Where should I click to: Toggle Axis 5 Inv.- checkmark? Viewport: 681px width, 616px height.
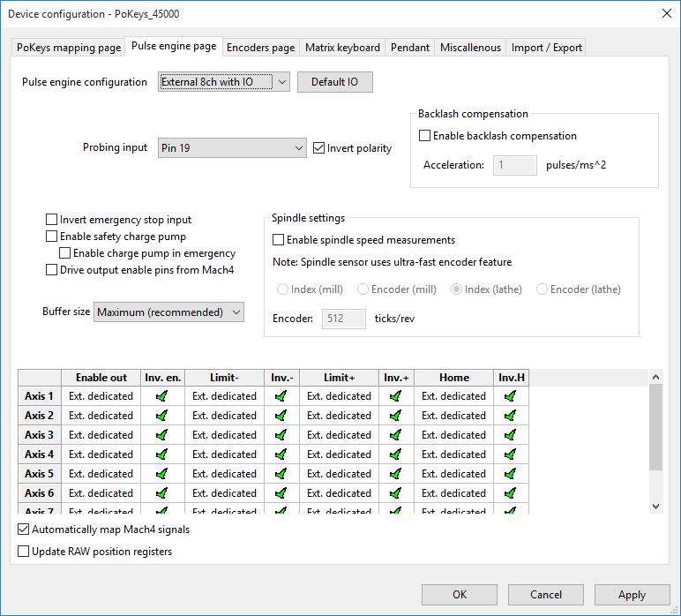coord(281,474)
